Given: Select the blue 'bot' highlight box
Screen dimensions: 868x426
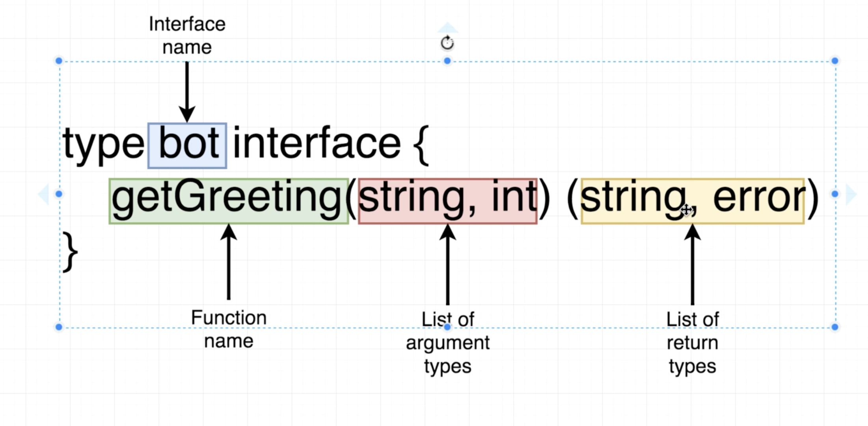Looking at the screenshot, I should [x=187, y=146].
